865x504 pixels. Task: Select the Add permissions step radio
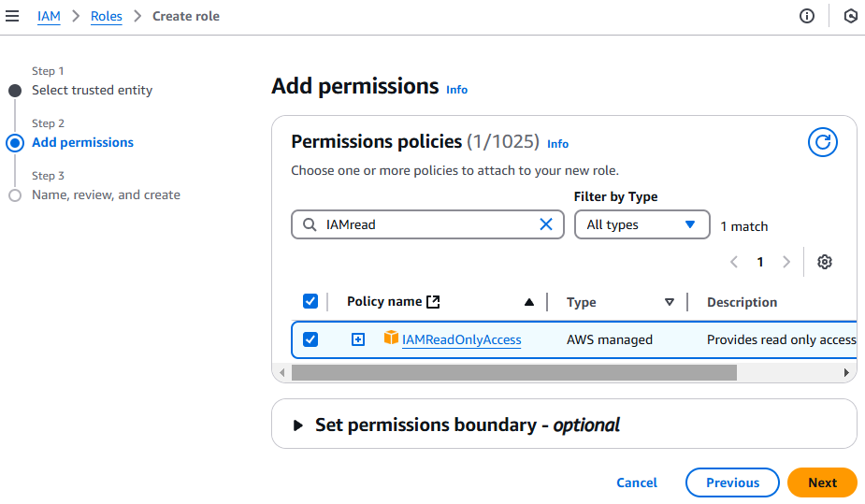click(15, 143)
